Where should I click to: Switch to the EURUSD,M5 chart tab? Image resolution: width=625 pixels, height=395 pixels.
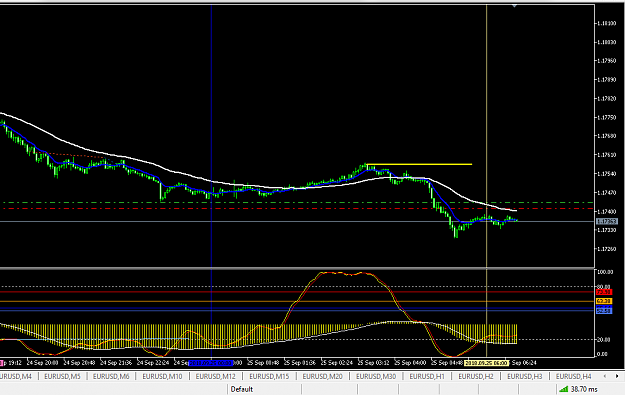pos(62,376)
